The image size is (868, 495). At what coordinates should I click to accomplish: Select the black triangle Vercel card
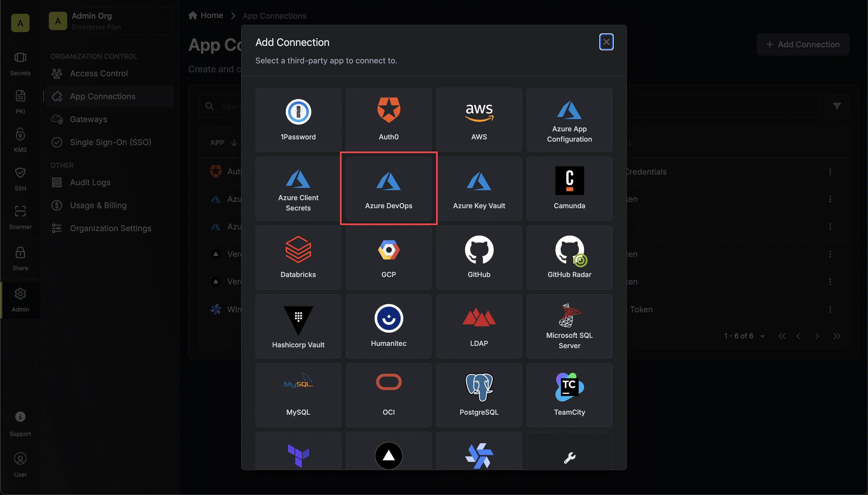coord(389,451)
